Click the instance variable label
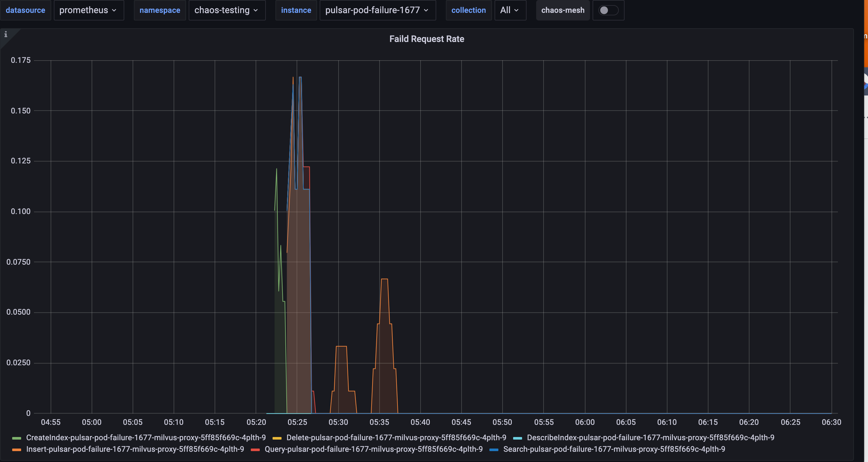The width and height of the screenshot is (868, 462). pos(296,10)
